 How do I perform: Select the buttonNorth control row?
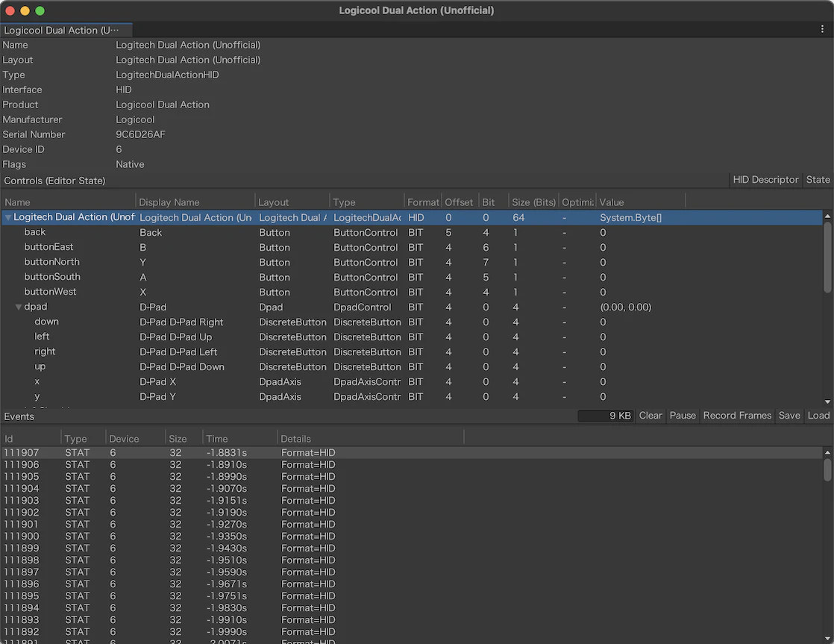tap(412, 263)
